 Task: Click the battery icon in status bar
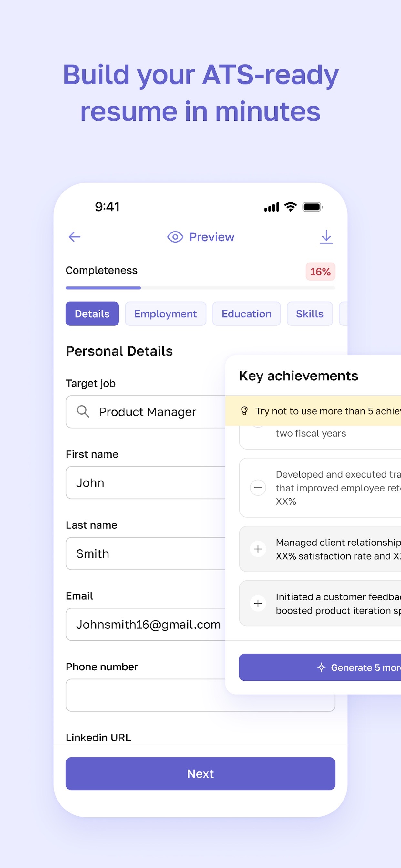tap(313, 207)
